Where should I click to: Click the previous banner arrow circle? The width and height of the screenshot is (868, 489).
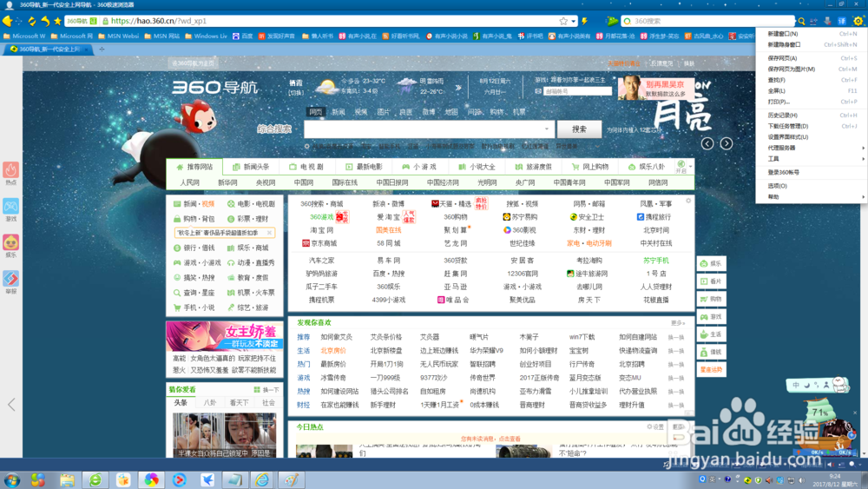[x=707, y=143]
